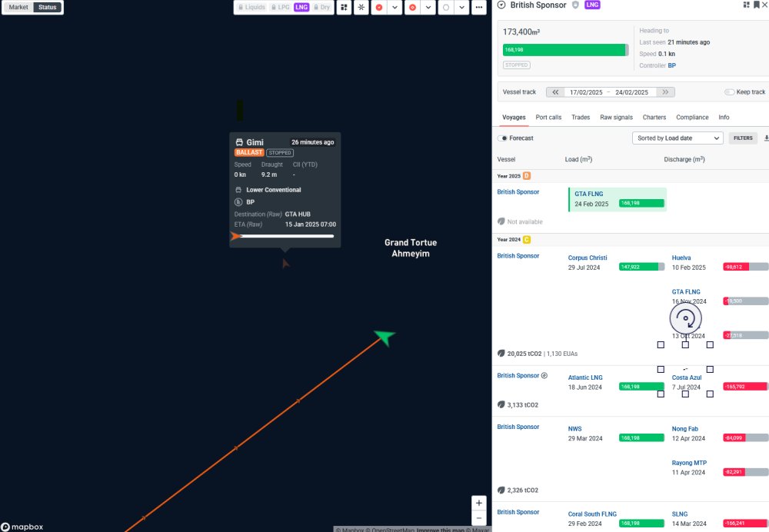
Task: Click the Year 2025 orange D badge
Action: click(x=527, y=175)
